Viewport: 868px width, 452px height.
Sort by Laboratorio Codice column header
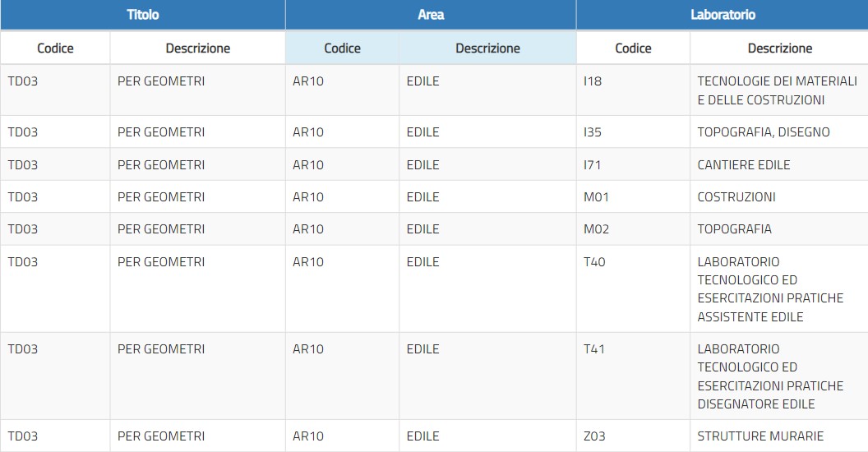click(x=633, y=48)
